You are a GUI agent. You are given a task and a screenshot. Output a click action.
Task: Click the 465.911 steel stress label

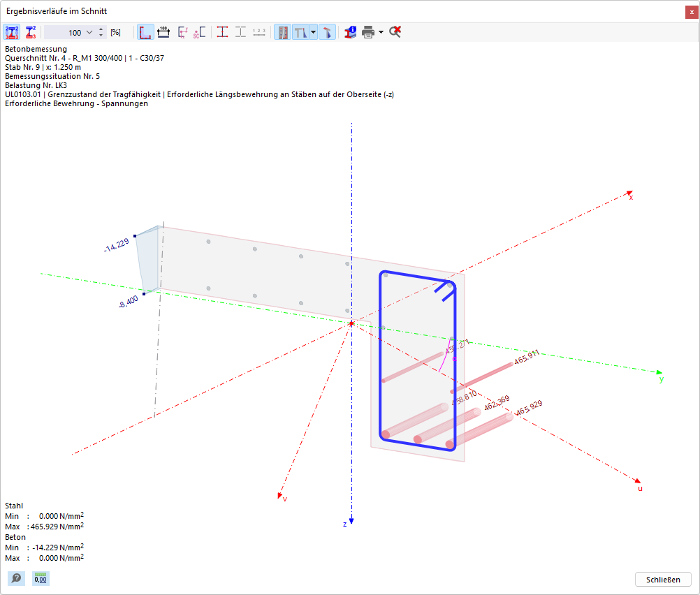click(527, 357)
